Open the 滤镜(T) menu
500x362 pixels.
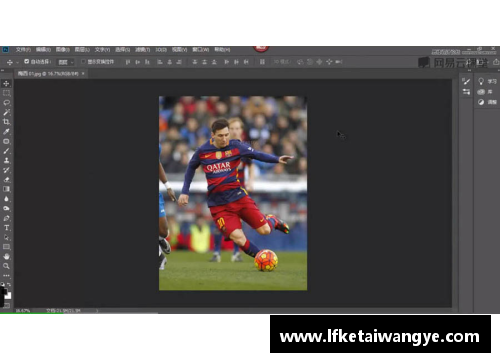142,50
